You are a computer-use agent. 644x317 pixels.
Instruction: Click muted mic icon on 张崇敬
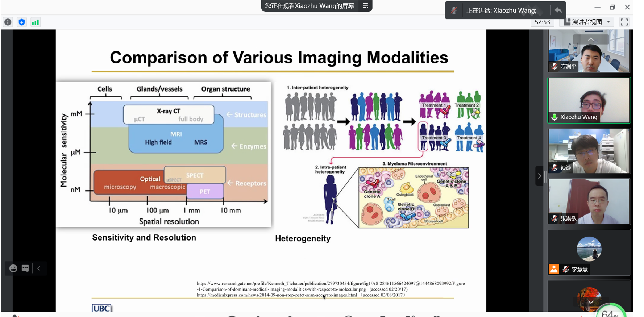[554, 218]
